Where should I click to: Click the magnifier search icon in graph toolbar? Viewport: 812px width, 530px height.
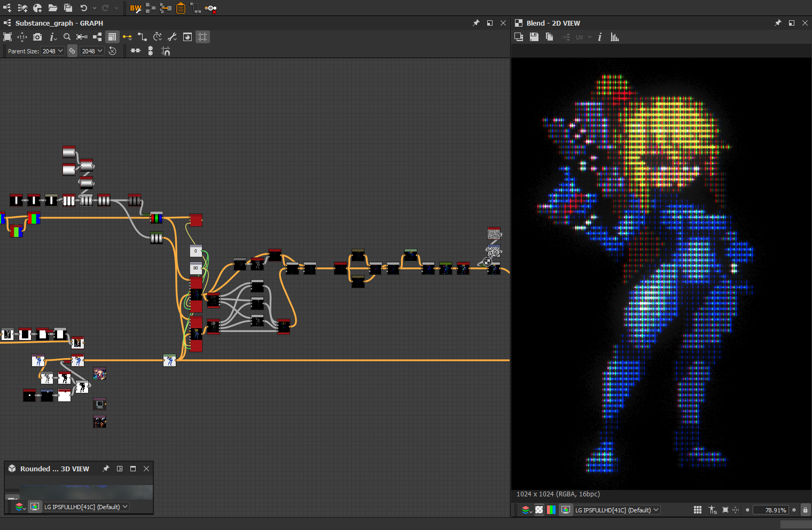(67, 37)
